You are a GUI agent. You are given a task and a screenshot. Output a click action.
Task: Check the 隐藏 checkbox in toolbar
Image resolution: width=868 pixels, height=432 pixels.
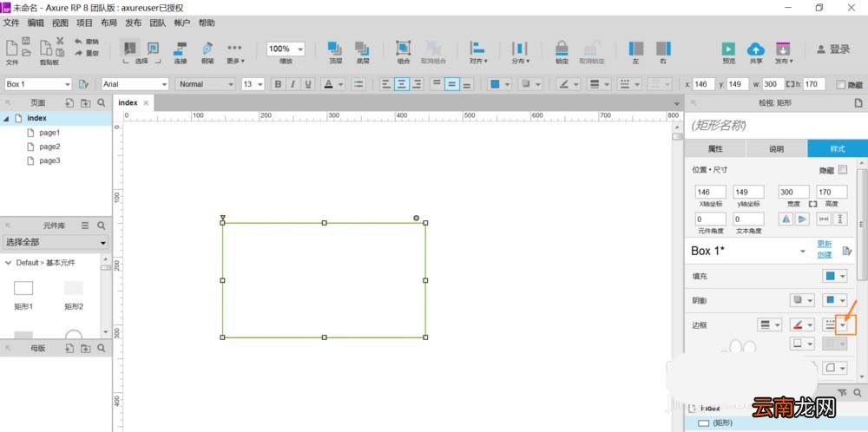[x=841, y=85]
